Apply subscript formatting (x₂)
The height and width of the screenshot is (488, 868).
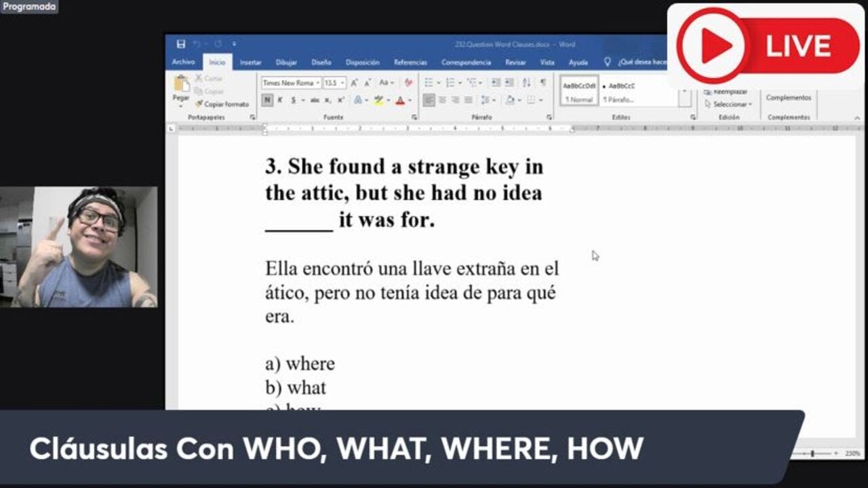click(328, 100)
